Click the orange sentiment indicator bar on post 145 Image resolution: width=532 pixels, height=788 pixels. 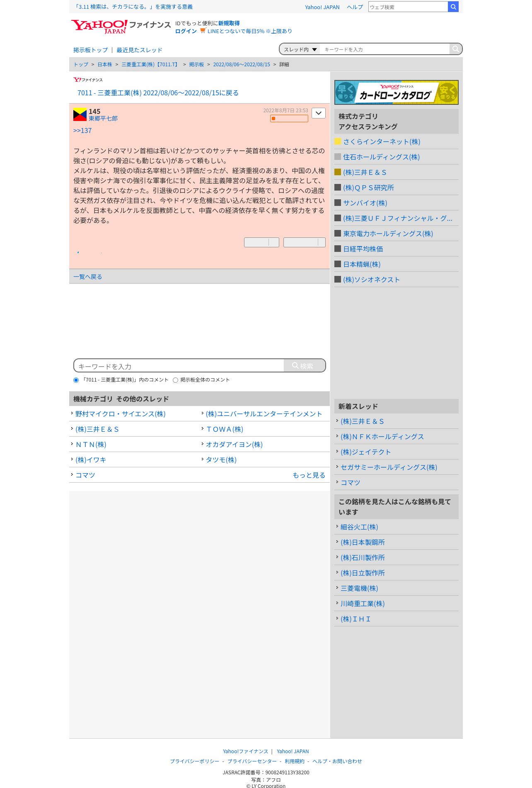tap(289, 118)
